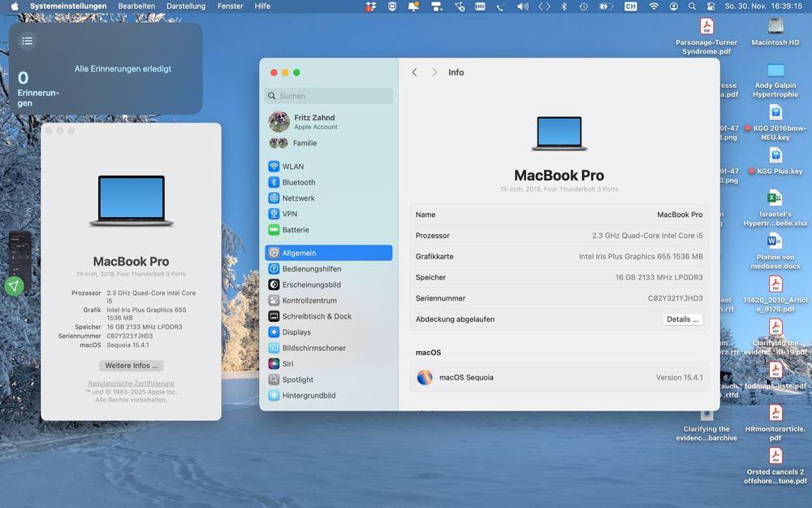Open the Darstellung menu

[185, 7]
